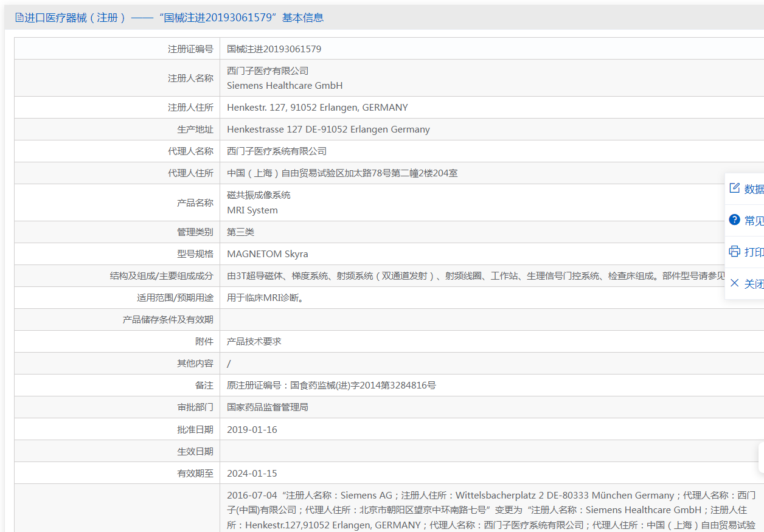
Task: Click the agent address starting with "中国（上海）自由贸易试验区"
Action: coord(342,173)
